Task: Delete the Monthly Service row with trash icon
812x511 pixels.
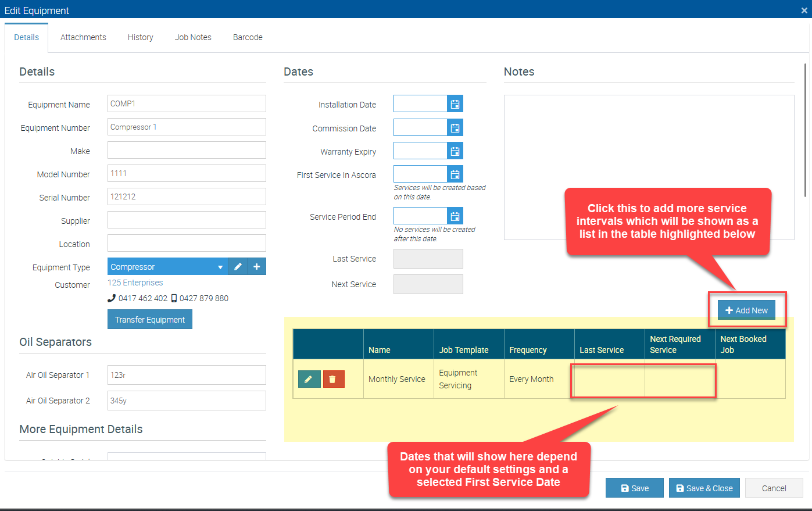Action: [x=334, y=379]
